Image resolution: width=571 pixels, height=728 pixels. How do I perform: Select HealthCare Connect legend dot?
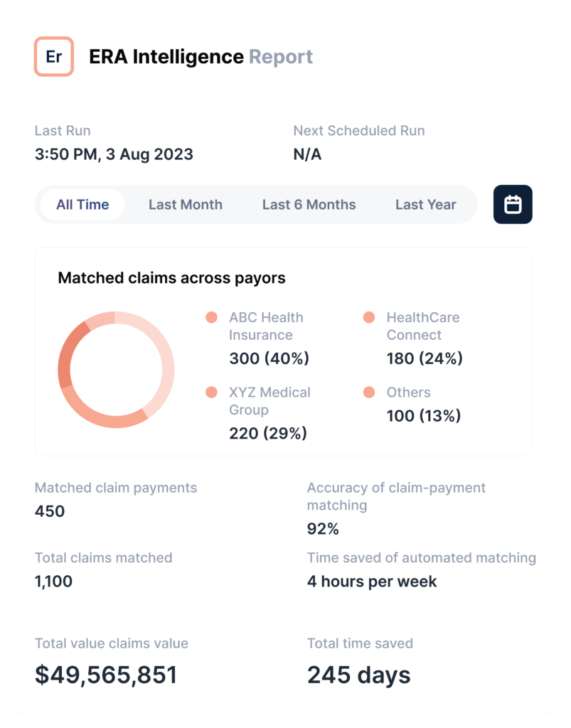pyautogui.click(x=369, y=318)
